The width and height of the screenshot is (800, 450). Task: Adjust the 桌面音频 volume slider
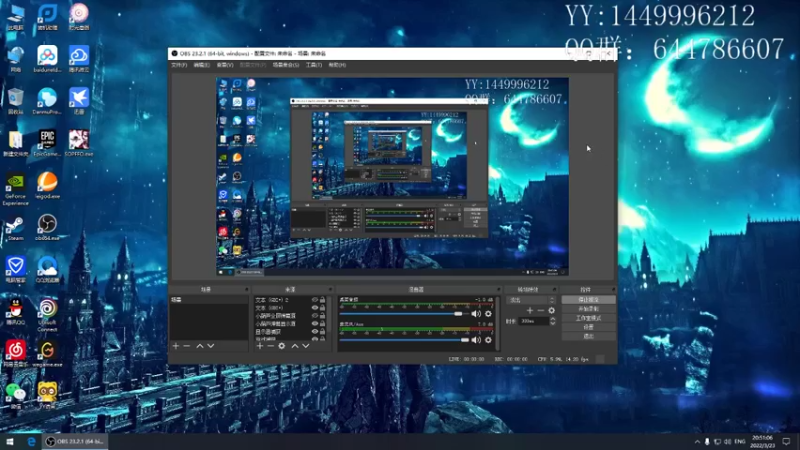pyautogui.click(x=405, y=314)
